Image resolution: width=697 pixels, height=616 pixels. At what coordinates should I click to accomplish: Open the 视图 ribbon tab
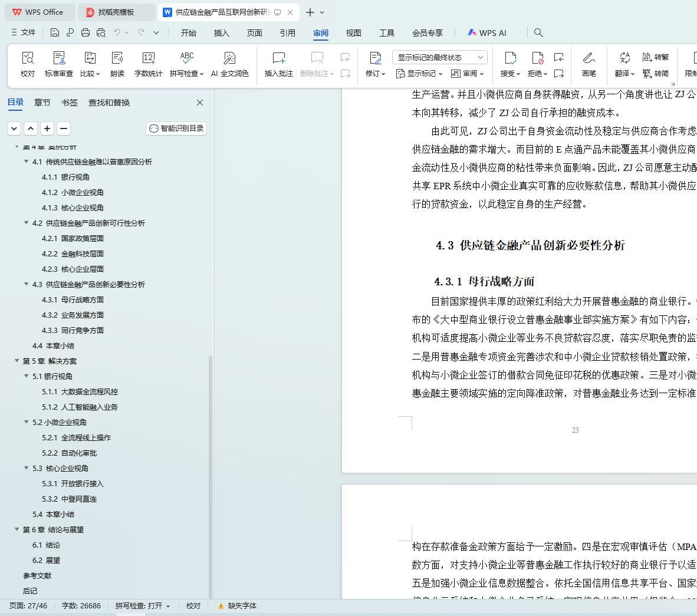click(x=354, y=33)
